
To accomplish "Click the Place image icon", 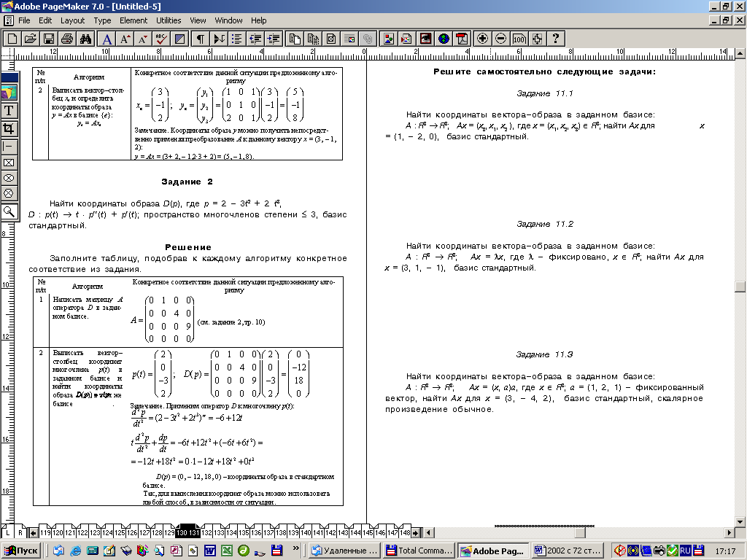I will coord(406,39).
